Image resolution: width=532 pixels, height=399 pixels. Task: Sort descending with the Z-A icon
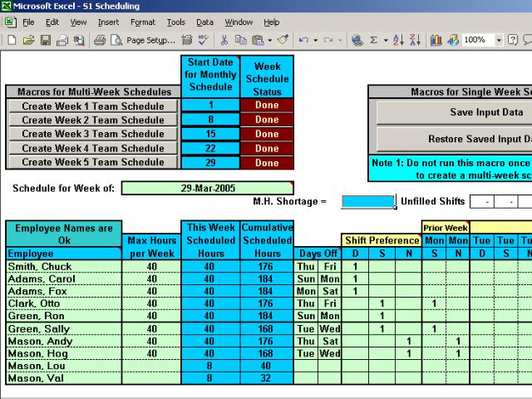pyautogui.click(x=416, y=40)
